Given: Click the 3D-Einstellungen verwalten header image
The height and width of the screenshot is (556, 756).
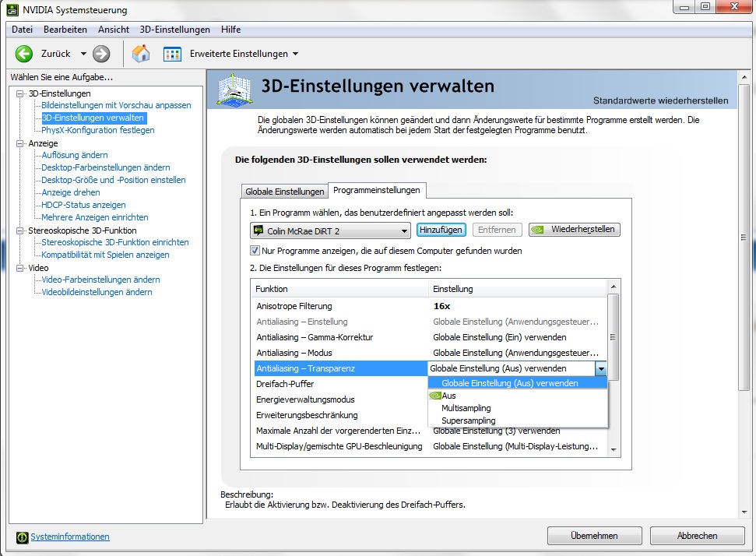Looking at the screenshot, I should [x=234, y=90].
